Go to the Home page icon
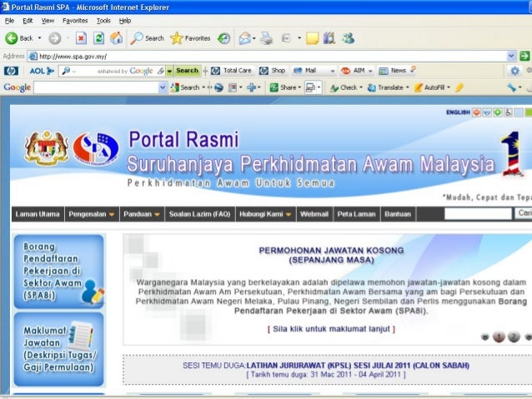 [117, 38]
